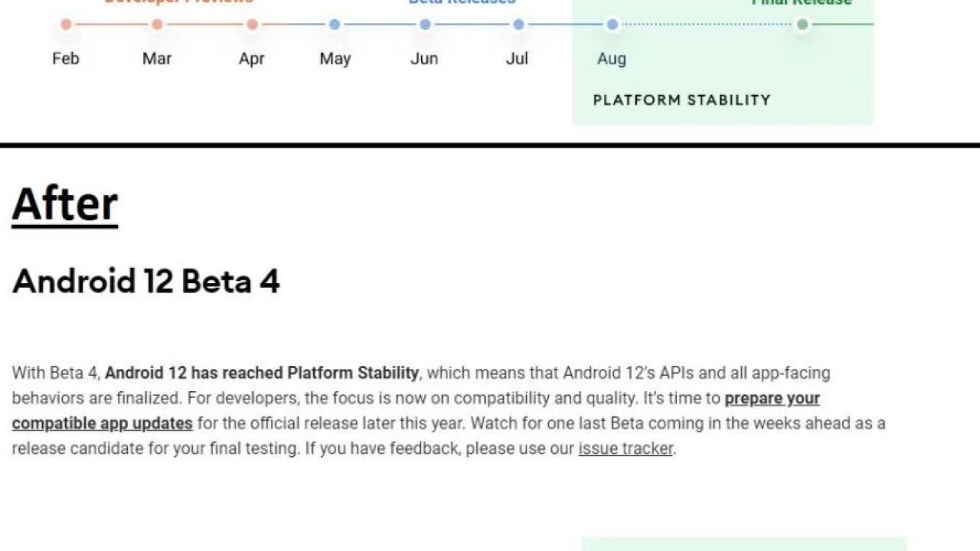Image resolution: width=980 pixels, height=551 pixels.
Task: Click the Mar timeline dot
Action: (x=157, y=24)
